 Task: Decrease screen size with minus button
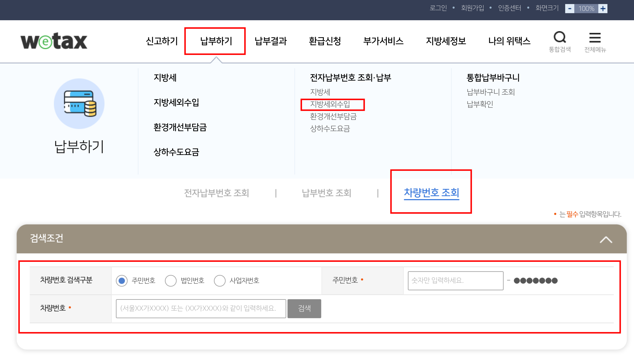point(569,9)
